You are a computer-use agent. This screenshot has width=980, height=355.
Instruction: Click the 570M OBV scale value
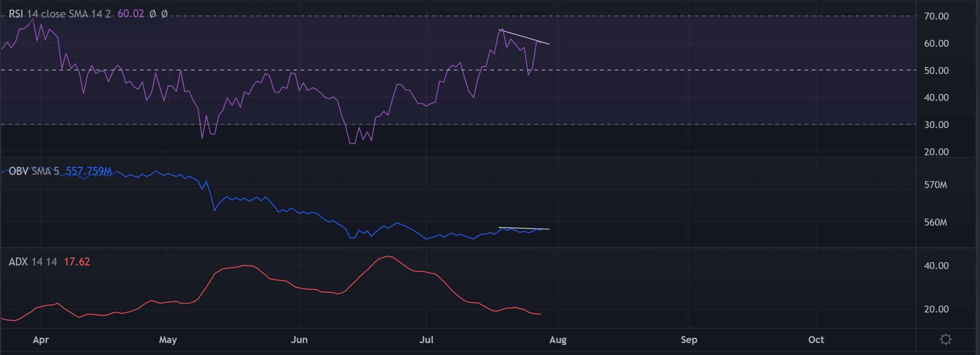pos(936,185)
